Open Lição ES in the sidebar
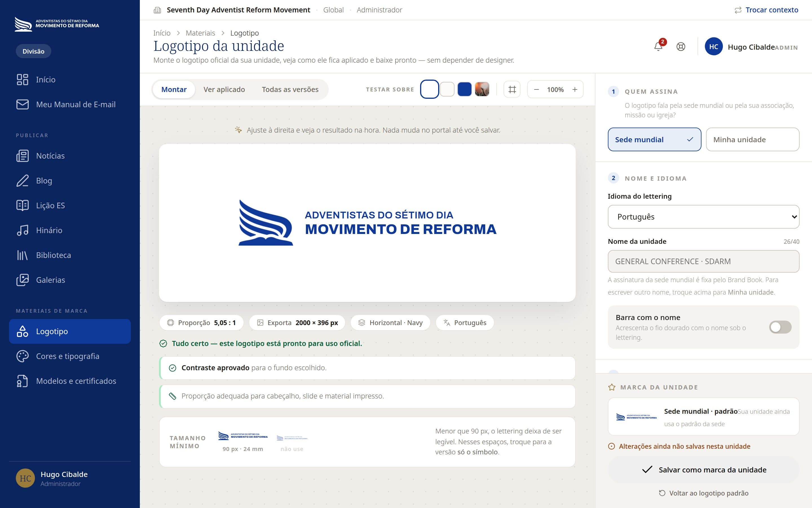Image resolution: width=812 pixels, height=508 pixels. click(70, 206)
